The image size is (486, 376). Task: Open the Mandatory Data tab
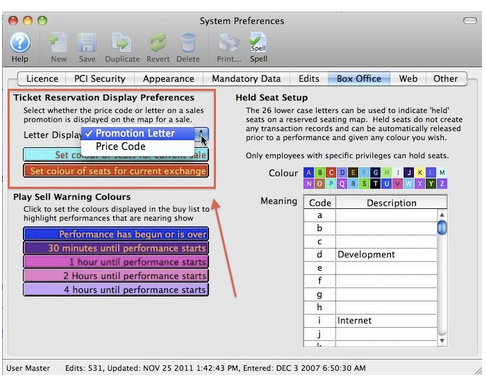click(x=246, y=79)
